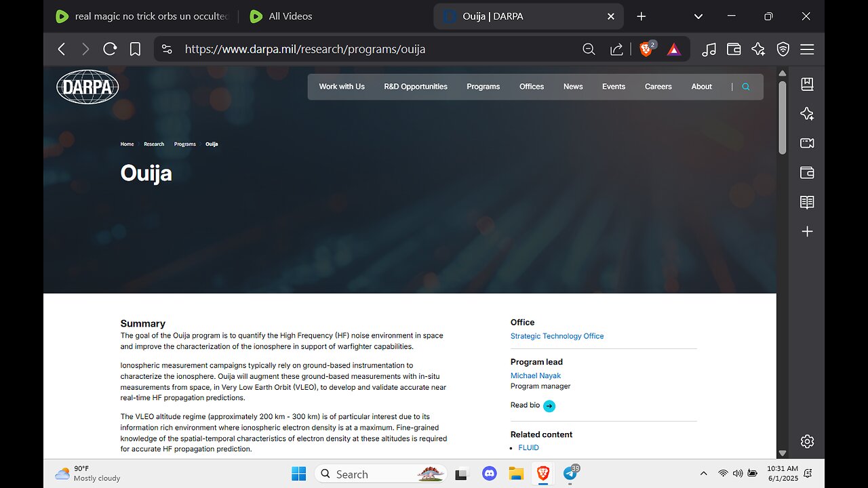Screen dimensions: 868x488
Task: Open the music note playlist icon
Action: (x=709, y=49)
